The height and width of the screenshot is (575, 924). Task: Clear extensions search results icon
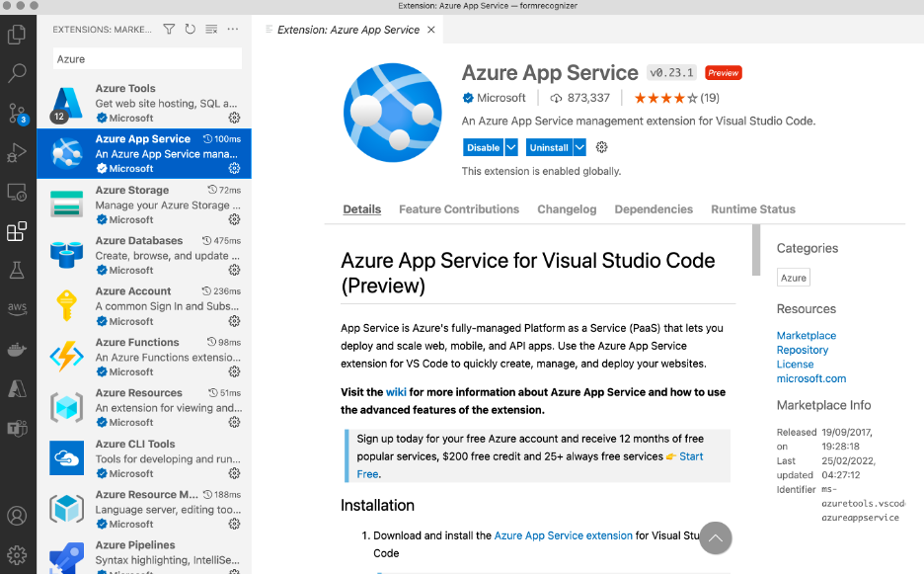tap(211, 29)
